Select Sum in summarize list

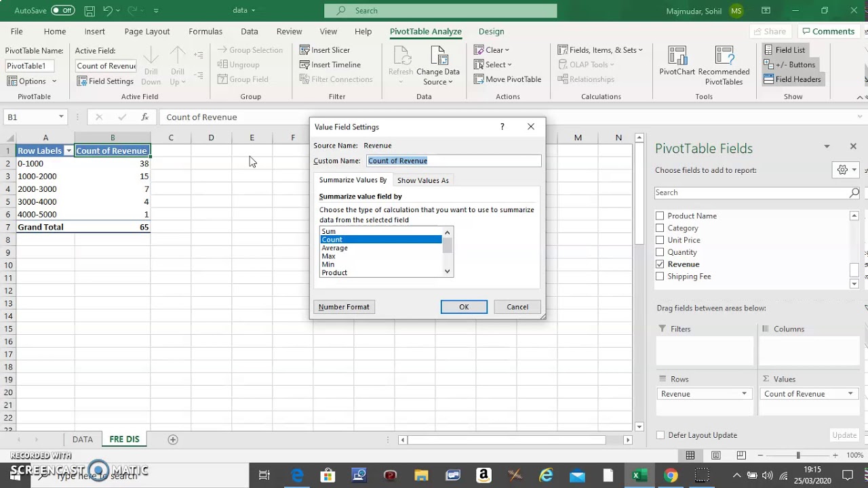pyautogui.click(x=380, y=231)
